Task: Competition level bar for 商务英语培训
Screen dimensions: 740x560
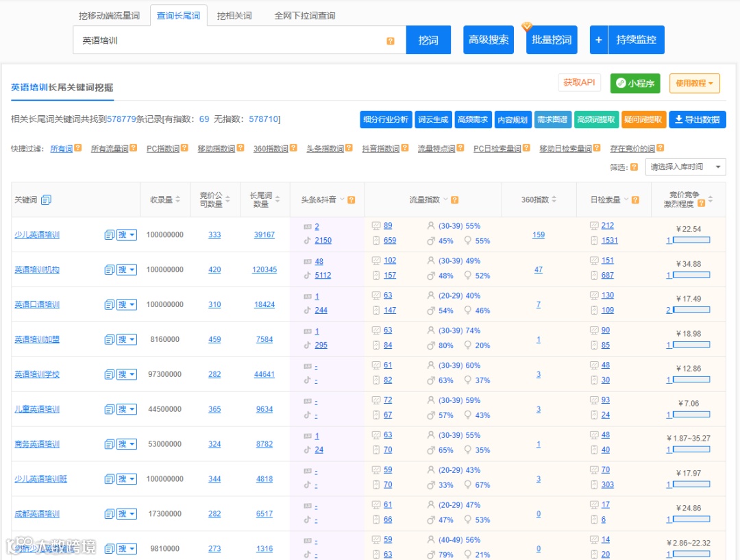Action: pos(691,450)
